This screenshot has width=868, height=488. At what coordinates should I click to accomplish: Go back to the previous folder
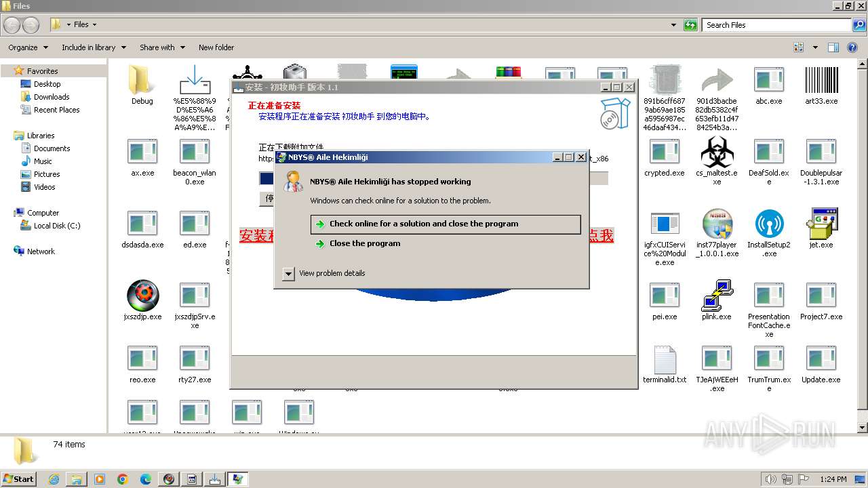pos(12,25)
